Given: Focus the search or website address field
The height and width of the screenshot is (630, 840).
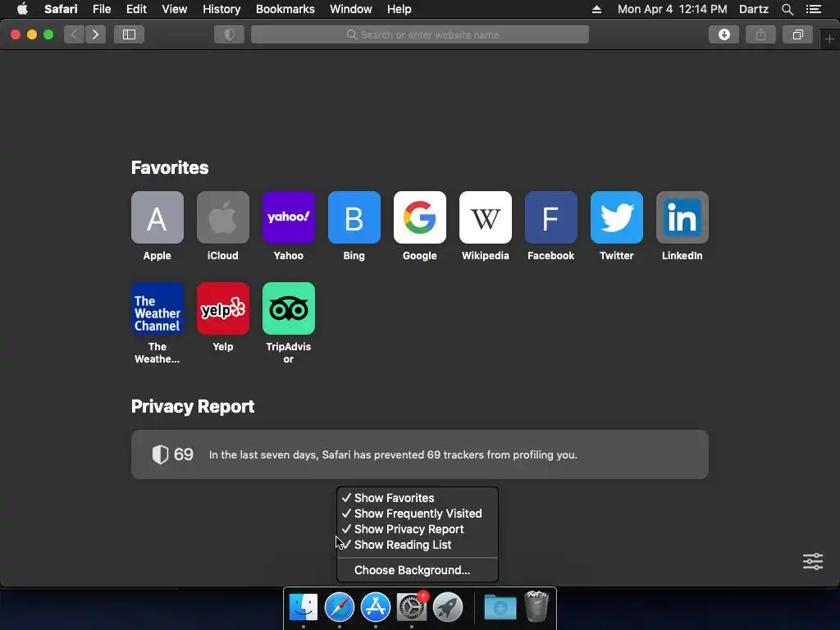Looking at the screenshot, I should tap(419, 34).
